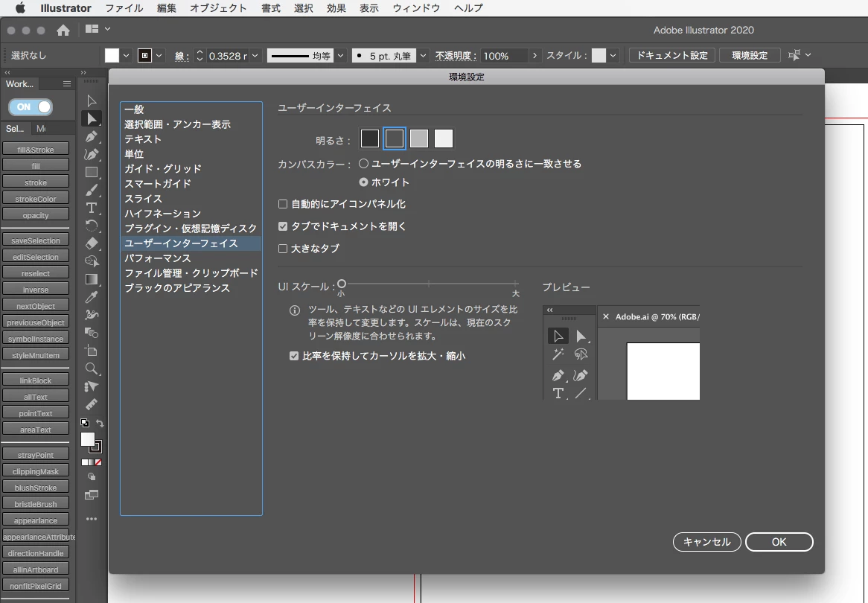The width and height of the screenshot is (868, 603).
Task: Collapse the toolbar double chevron
Action: tap(83, 72)
